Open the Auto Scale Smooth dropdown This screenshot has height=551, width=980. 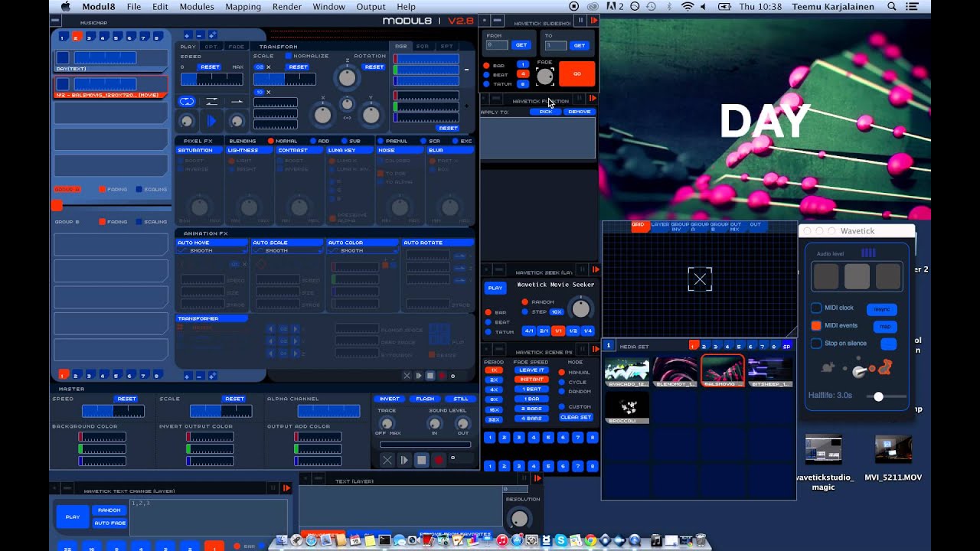pyautogui.click(x=287, y=250)
